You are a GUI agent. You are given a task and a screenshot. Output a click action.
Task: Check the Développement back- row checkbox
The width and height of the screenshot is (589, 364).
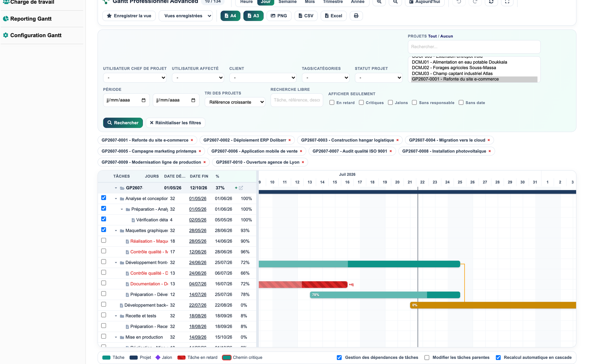pos(104,304)
